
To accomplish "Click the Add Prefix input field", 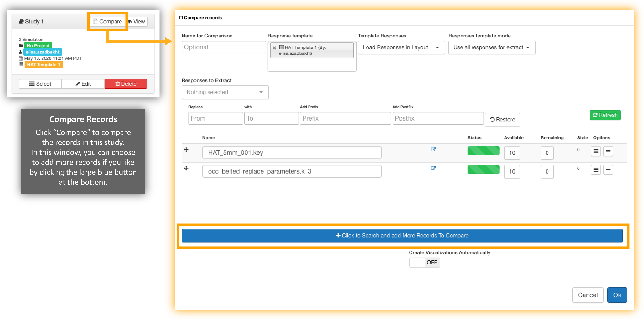I will point(345,118).
